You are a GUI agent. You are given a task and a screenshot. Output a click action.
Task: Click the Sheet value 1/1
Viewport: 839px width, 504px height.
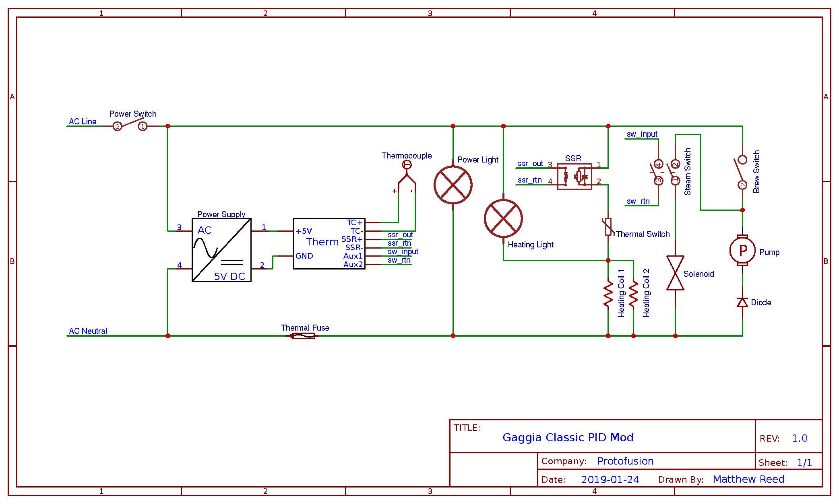coord(804,463)
